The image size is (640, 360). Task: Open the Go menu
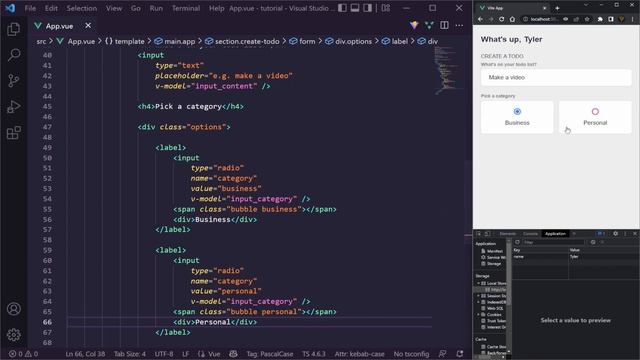point(136,8)
